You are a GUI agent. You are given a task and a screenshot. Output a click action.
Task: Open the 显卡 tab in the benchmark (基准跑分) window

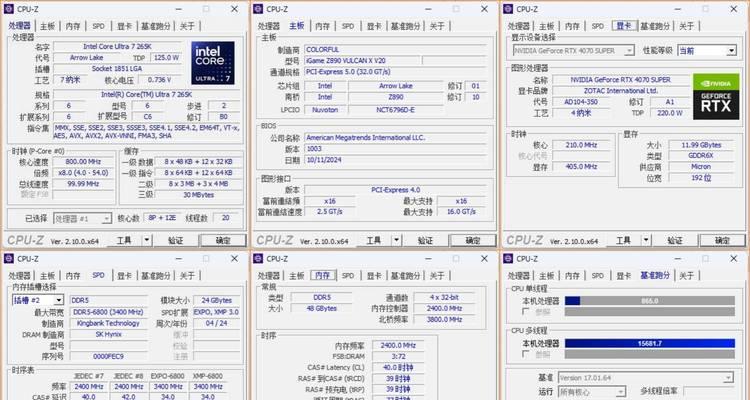click(x=623, y=276)
